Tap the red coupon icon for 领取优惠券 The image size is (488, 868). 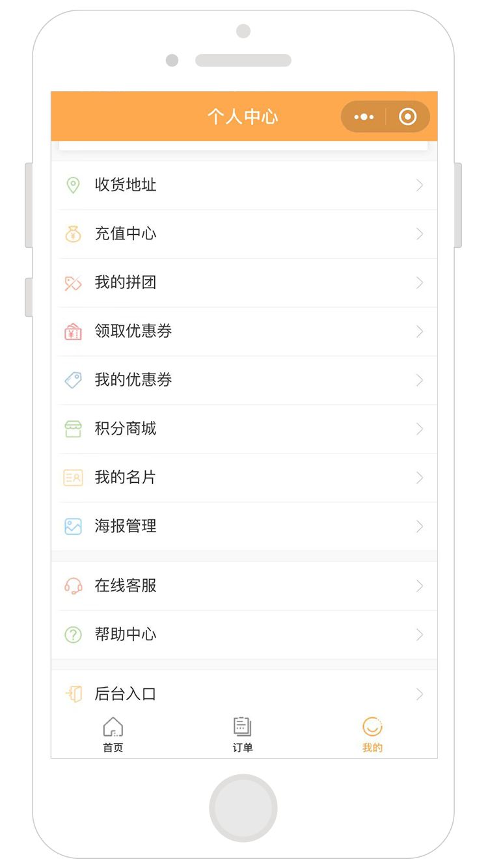[x=73, y=332]
